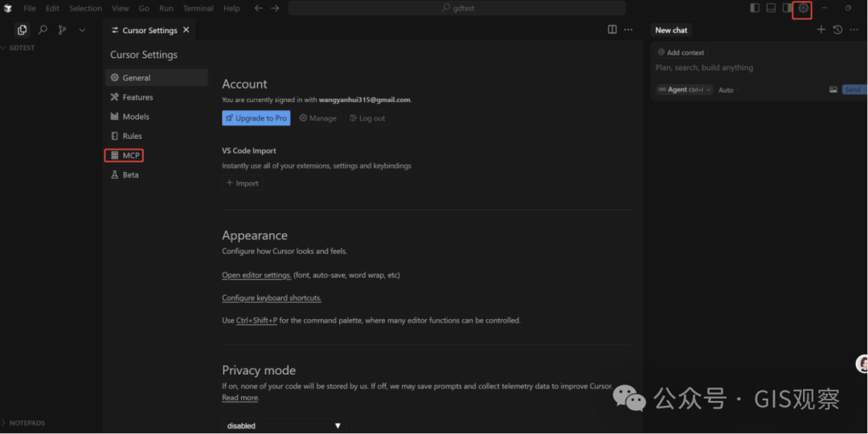This screenshot has height=434, width=868.
Task: Open the Explorer view icon
Action: [23, 30]
